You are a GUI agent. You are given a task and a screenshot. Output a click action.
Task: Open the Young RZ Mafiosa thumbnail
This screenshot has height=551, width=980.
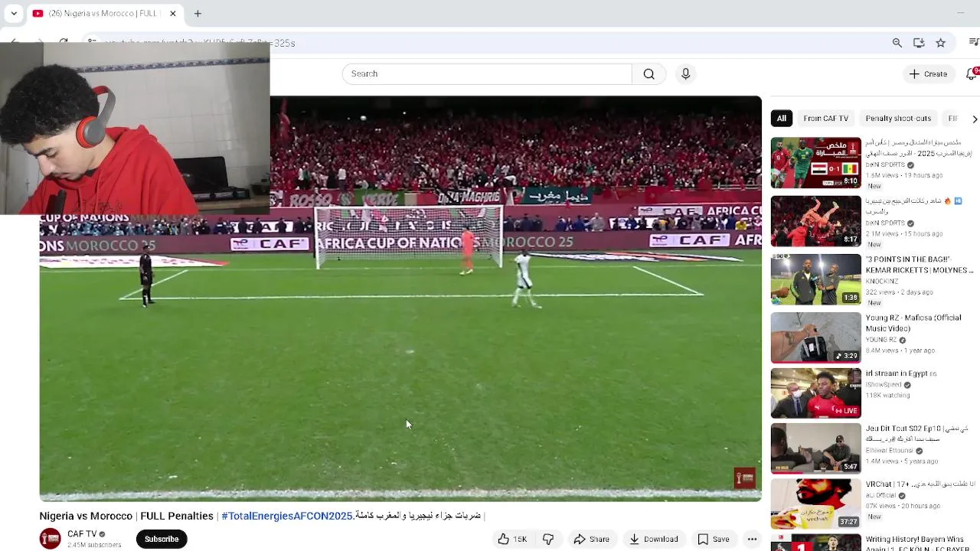(x=815, y=337)
